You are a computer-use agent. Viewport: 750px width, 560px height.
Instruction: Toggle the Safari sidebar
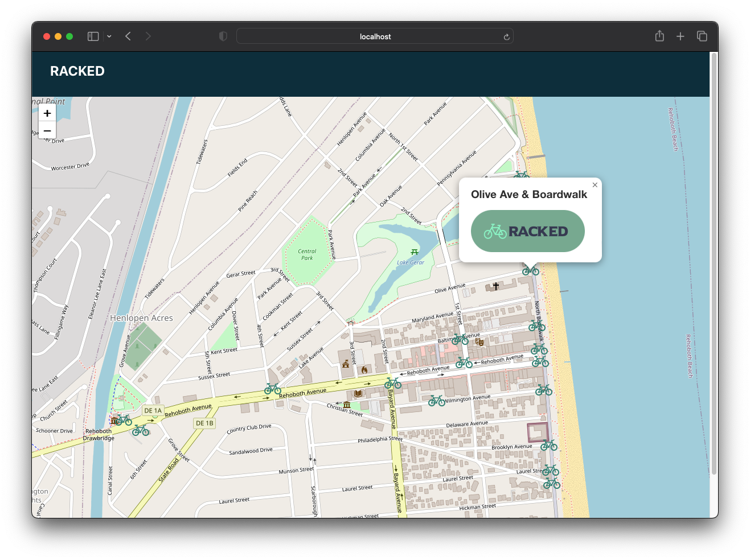(x=93, y=36)
